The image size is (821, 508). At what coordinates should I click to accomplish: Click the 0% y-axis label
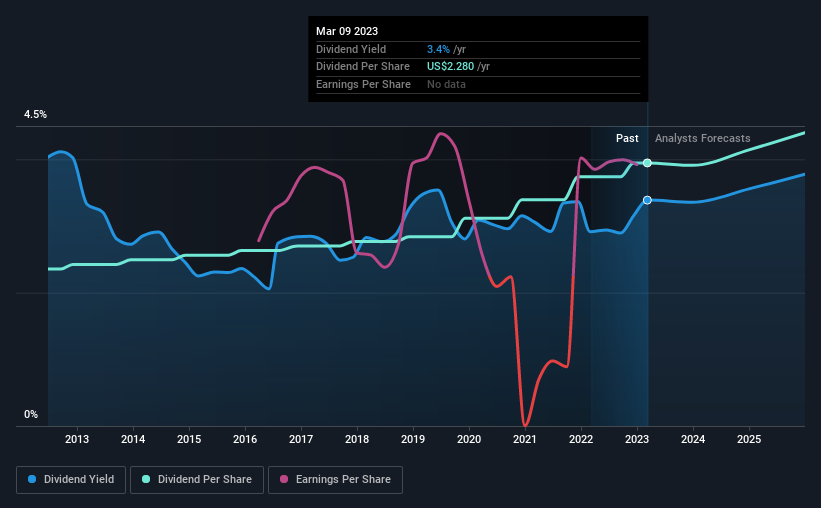click(31, 414)
